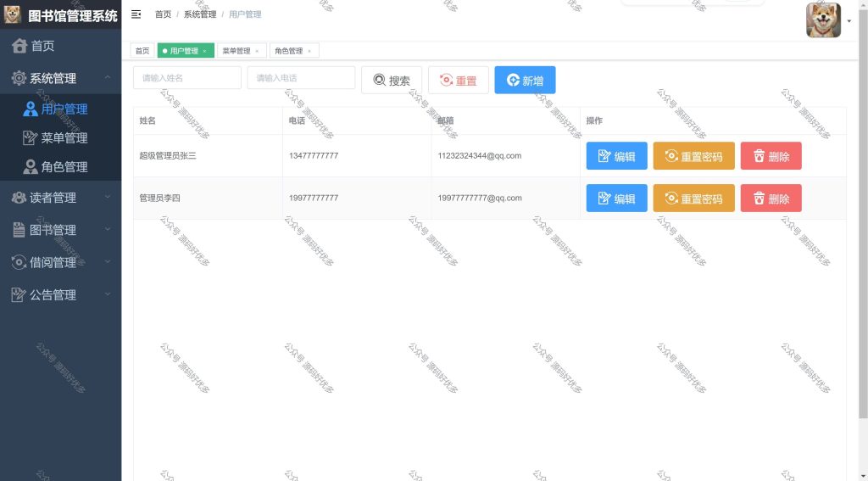This screenshot has height=481, width=868.
Task: Go to 角色管理 using its icon
Action: tap(30, 167)
